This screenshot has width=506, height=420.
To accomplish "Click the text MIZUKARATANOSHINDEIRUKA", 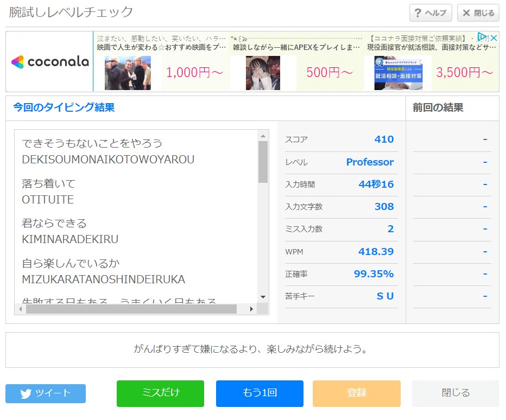I will click(104, 279).
